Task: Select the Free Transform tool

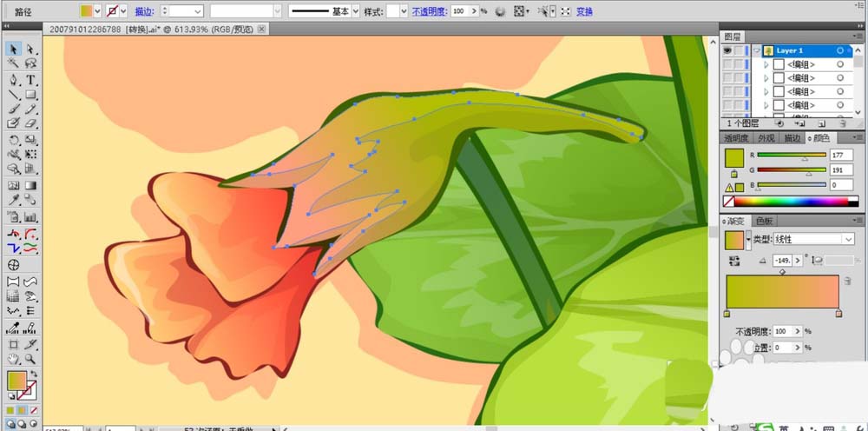Action: click(31, 154)
